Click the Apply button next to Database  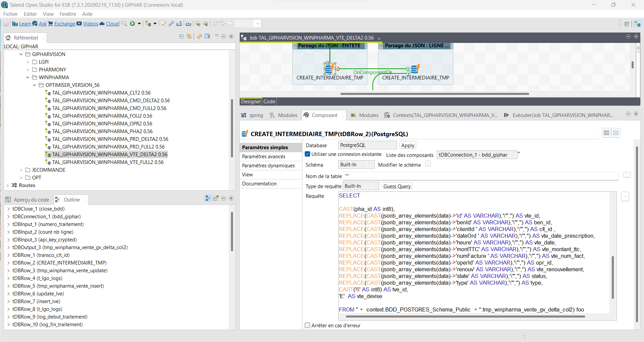(408, 145)
